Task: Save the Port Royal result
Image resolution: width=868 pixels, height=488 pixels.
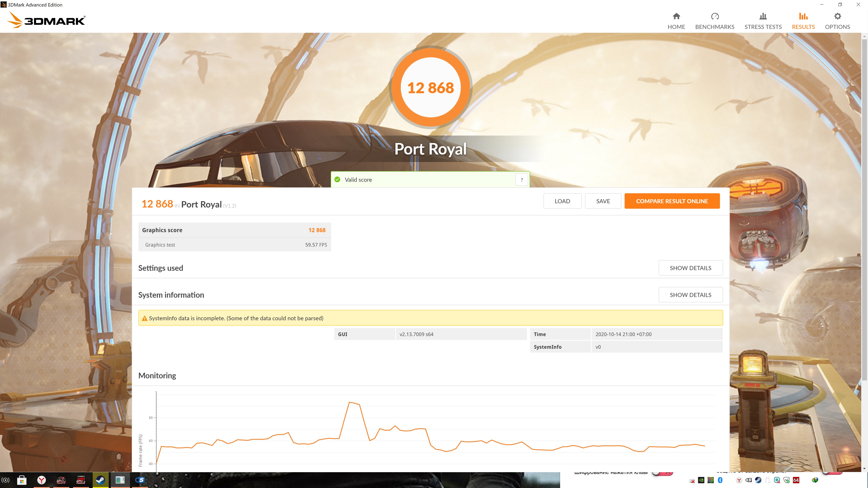Action: (603, 201)
